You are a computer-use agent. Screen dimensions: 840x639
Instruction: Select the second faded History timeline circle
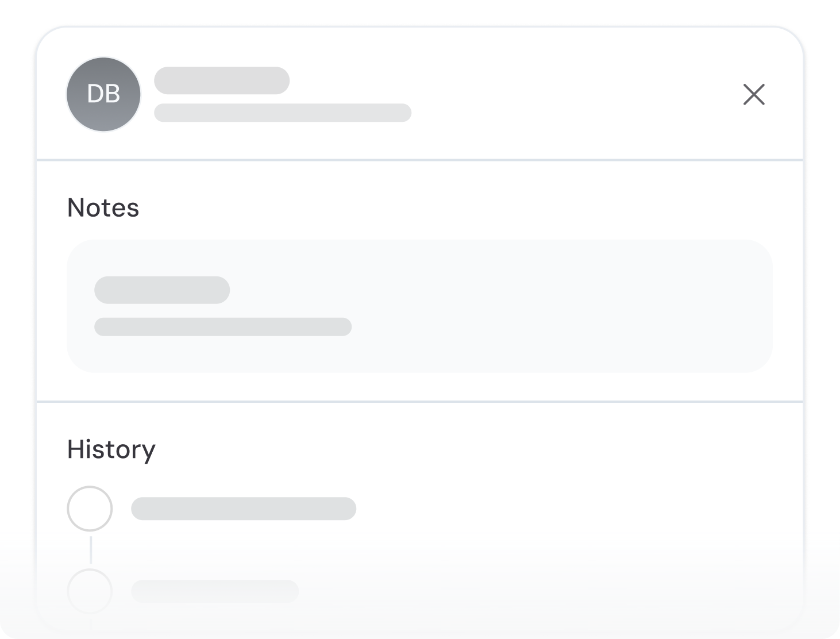pos(90,591)
